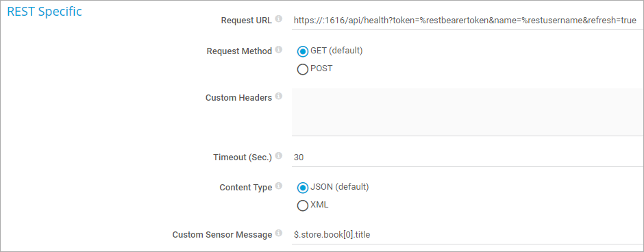
Task: Click the Timeout (Sec.) info icon
Action: click(278, 156)
